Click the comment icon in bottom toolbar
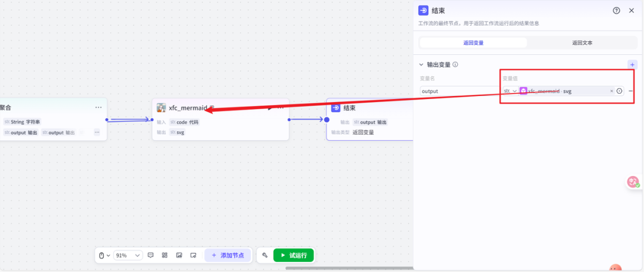 [x=151, y=255]
